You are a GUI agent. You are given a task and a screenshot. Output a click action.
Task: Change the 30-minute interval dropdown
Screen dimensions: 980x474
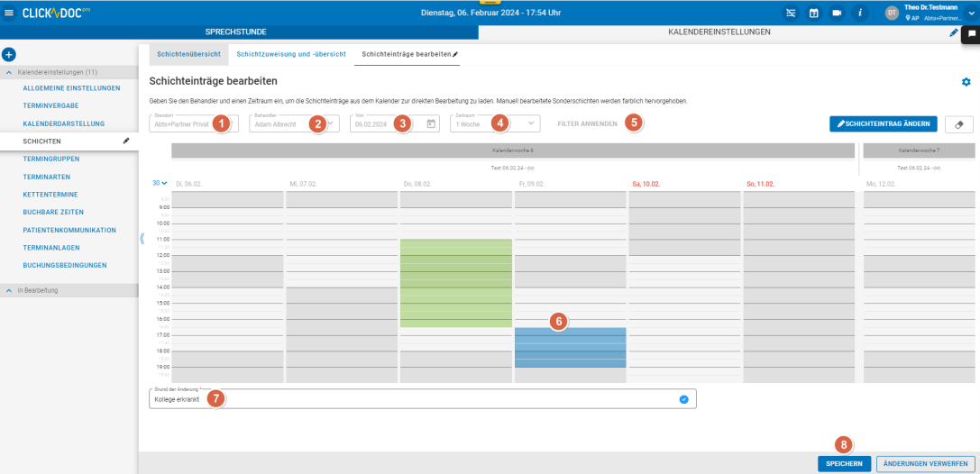click(x=160, y=183)
